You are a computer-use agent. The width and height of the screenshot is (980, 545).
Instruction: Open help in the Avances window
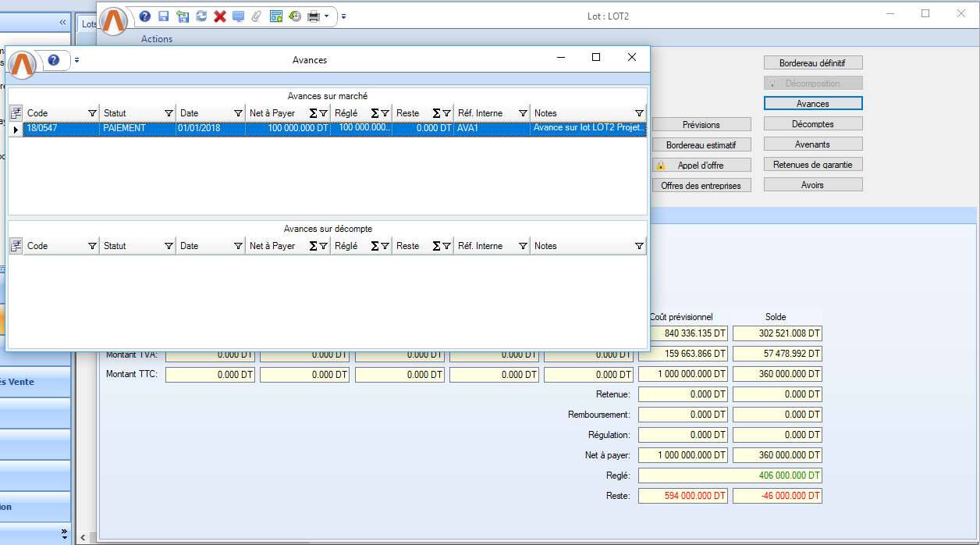click(54, 60)
